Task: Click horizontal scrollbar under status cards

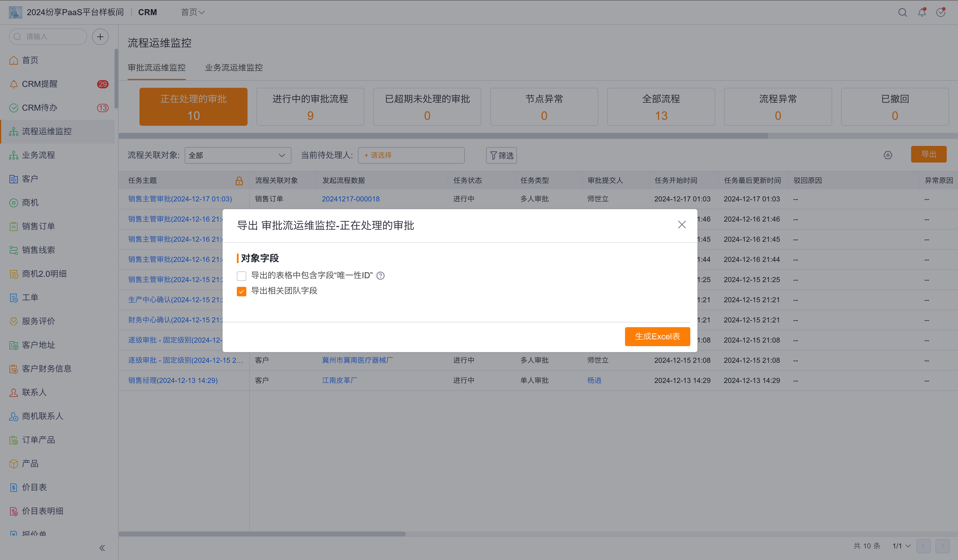Action: [443, 136]
